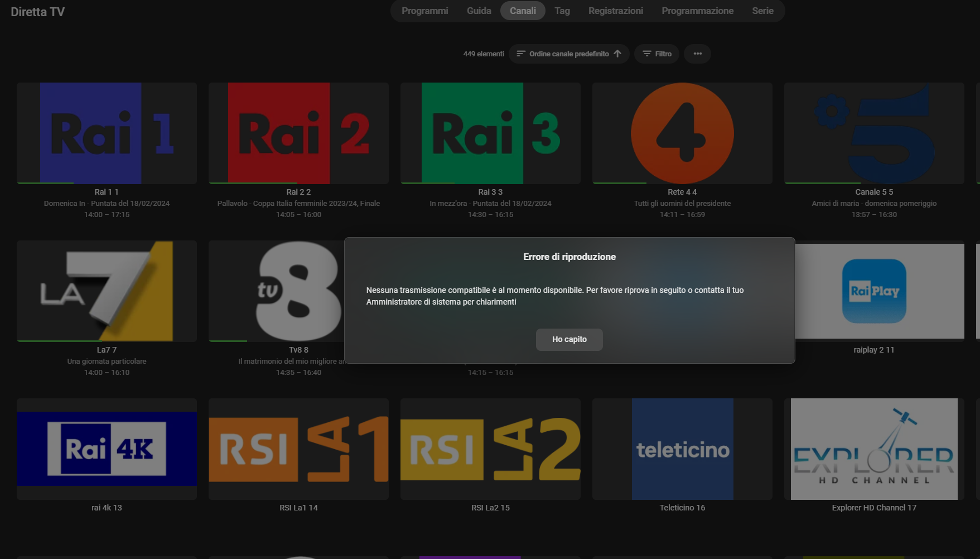
Task: Select the RSI La2 channel thumbnail
Action: (x=490, y=449)
